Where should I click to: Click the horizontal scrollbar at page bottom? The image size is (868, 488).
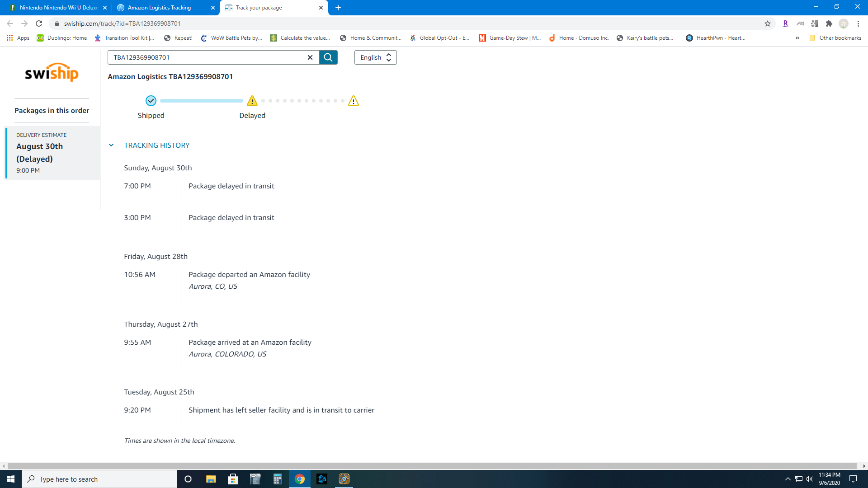[x=432, y=466]
